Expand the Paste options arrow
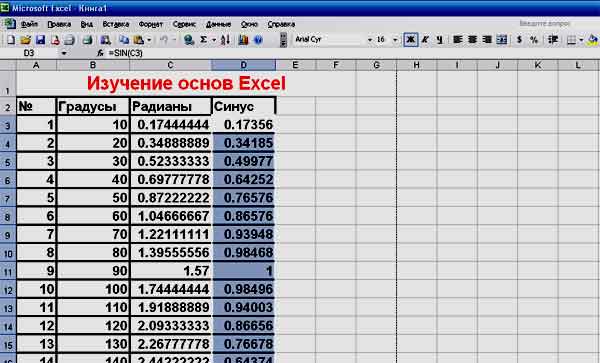Screen dimensions: 600x363 (x=149, y=40)
